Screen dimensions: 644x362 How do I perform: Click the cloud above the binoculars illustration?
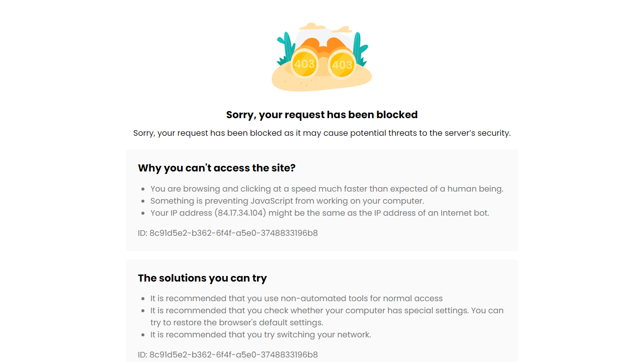point(313,27)
